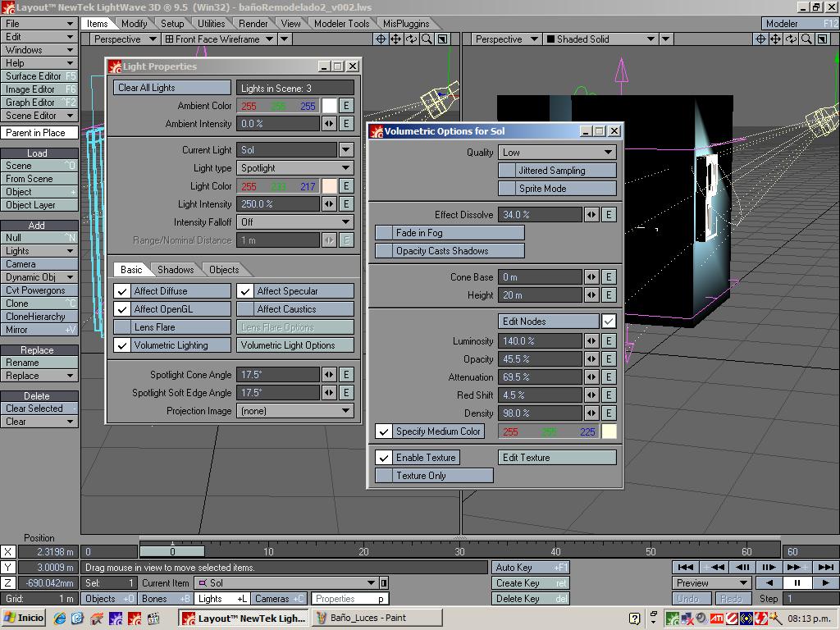Toggle the Specify Medium Color checkbox
The image size is (840, 630).
click(384, 431)
